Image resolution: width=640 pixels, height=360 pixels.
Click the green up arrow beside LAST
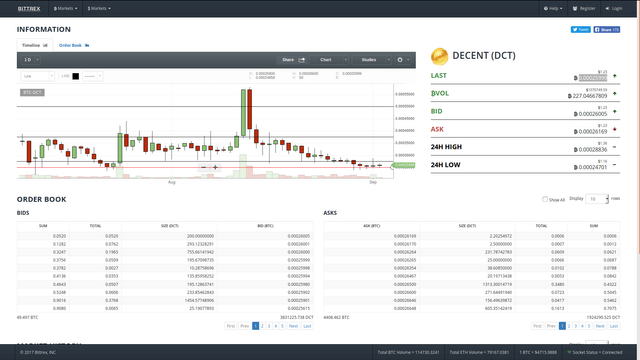(615, 76)
